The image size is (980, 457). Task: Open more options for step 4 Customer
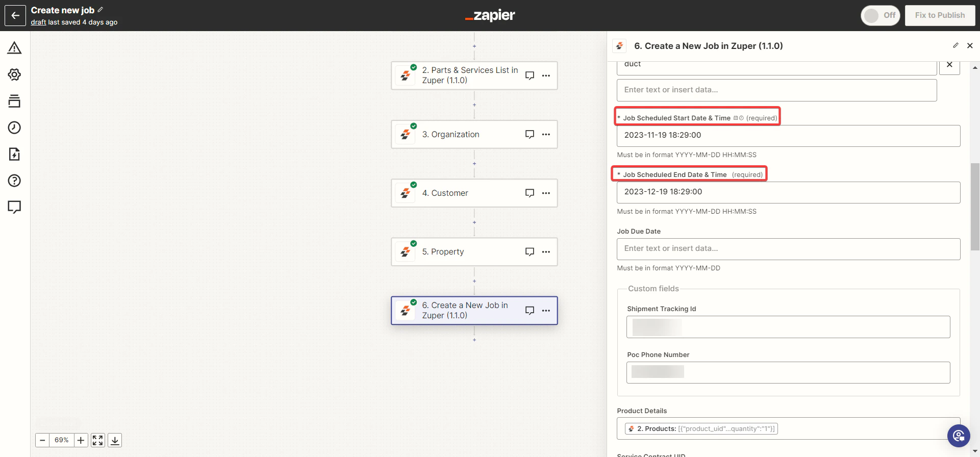click(546, 193)
